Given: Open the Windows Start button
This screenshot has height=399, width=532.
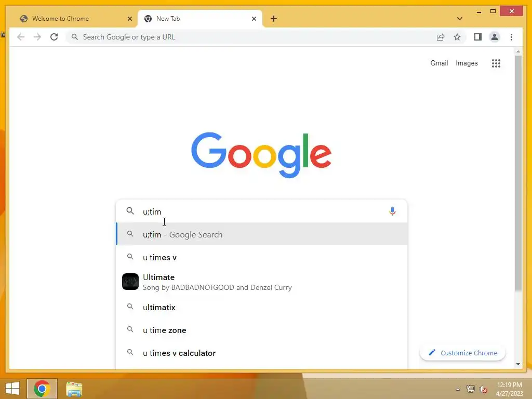Looking at the screenshot, I should pyautogui.click(x=12, y=389).
